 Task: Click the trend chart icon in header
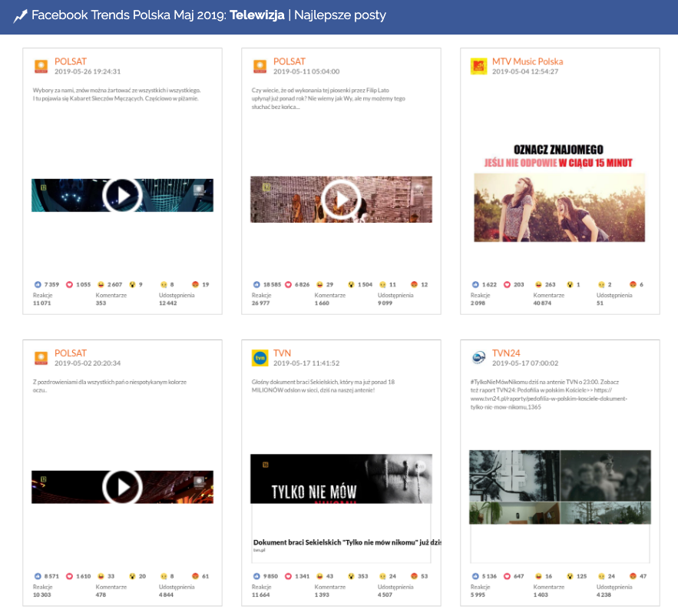(21, 16)
